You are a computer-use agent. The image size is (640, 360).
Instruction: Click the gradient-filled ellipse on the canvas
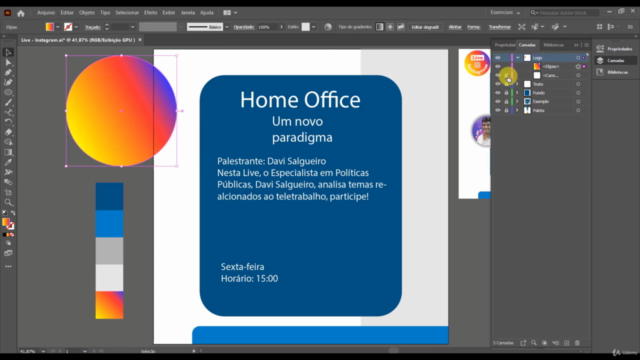point(121,111)
